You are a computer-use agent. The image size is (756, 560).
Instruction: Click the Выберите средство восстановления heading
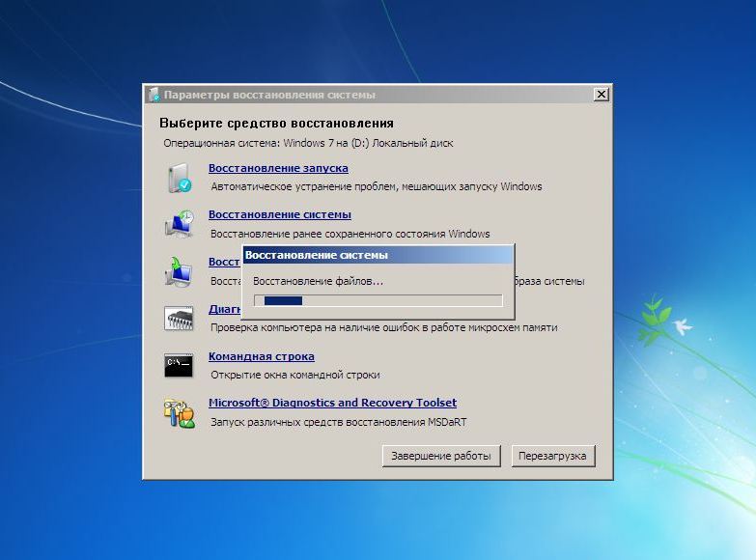276,123
